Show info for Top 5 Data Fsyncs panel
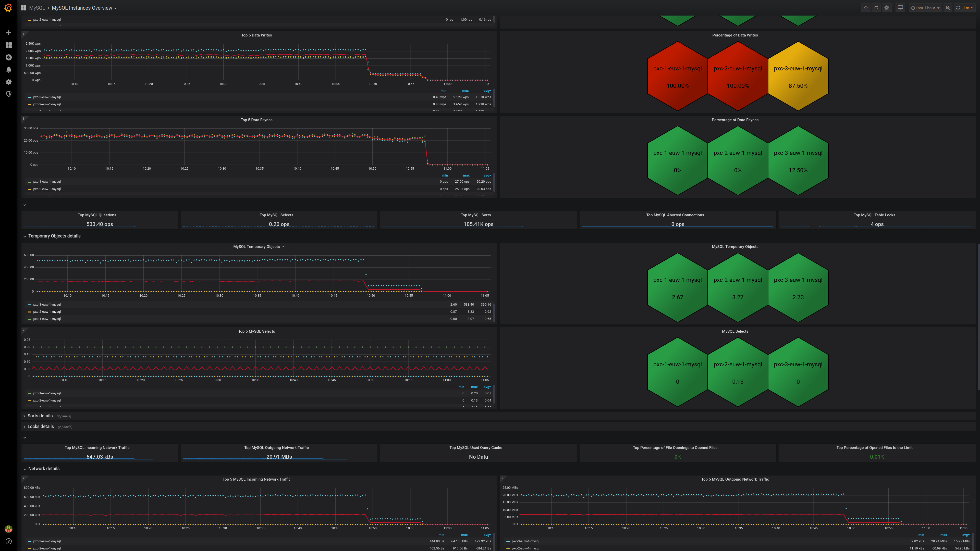This screenshot has height=551, width=980. (x=23, y=118)
